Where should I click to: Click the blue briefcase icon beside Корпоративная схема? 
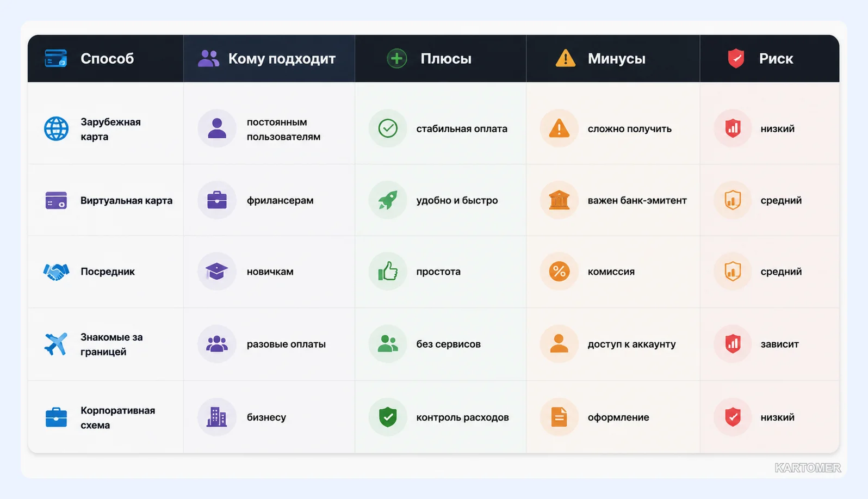[56, 417]
